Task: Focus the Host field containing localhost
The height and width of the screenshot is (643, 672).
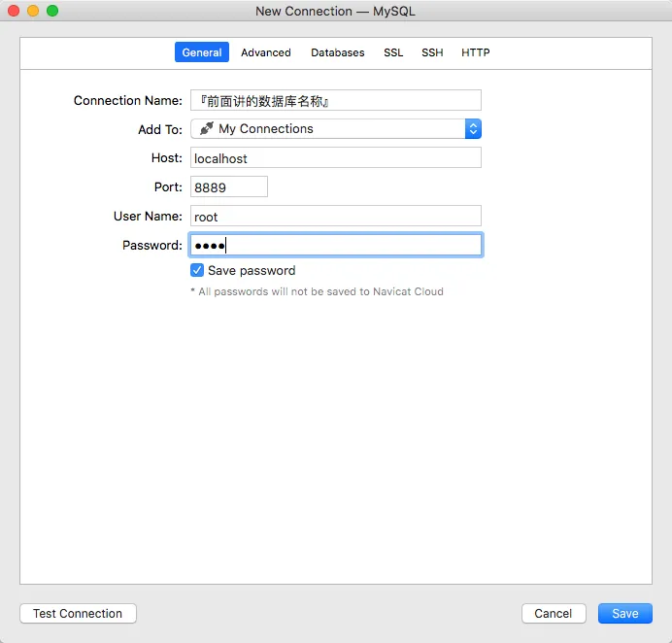Action: (x=335, y=157)
